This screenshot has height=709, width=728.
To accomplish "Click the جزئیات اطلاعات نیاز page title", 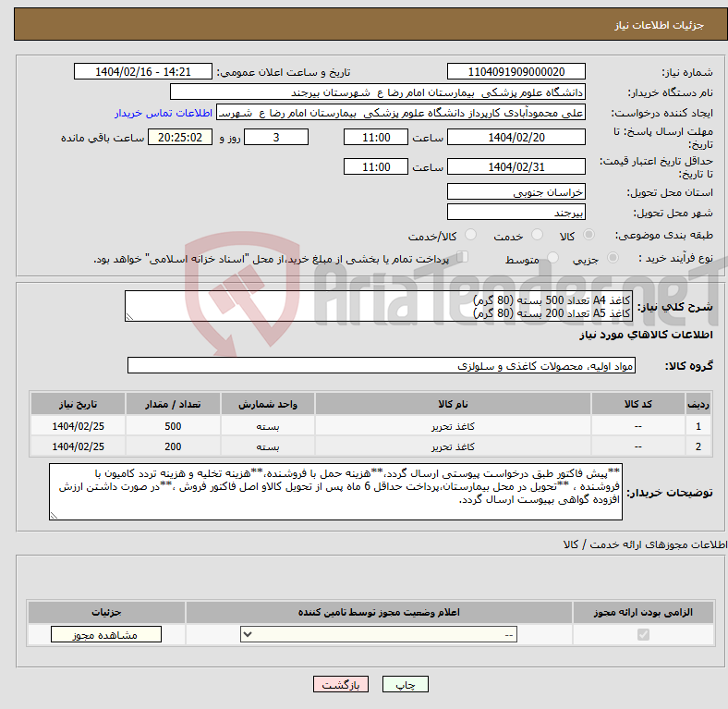I will [659, 25].
